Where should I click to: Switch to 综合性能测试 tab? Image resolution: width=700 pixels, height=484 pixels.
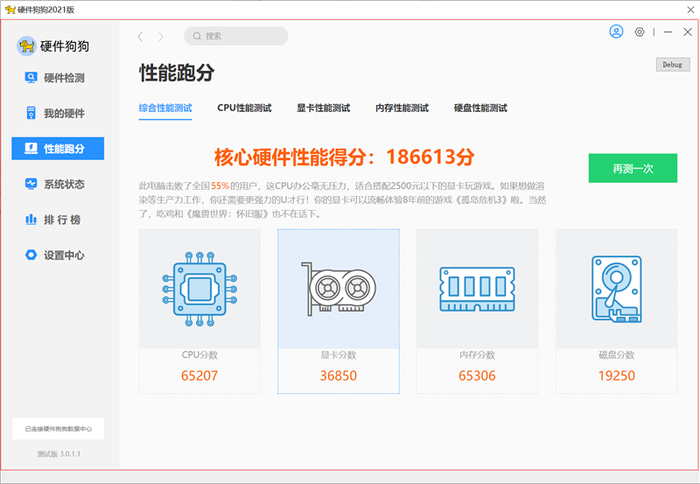pos(165,108)
